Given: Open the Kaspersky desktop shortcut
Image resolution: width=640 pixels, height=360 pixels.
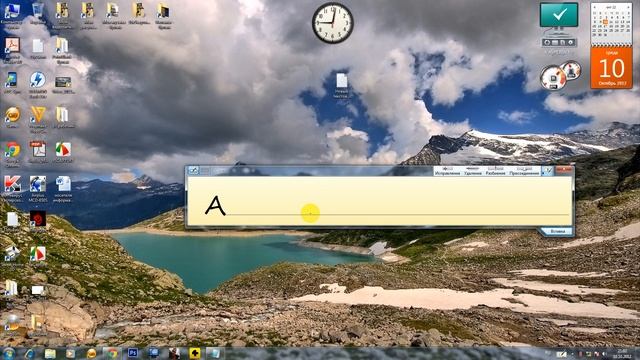Looking at the screenshot, I should coord(12,189).
